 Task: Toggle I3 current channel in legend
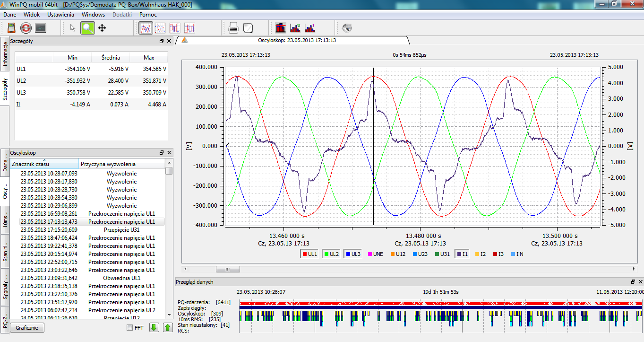[498, 254]
